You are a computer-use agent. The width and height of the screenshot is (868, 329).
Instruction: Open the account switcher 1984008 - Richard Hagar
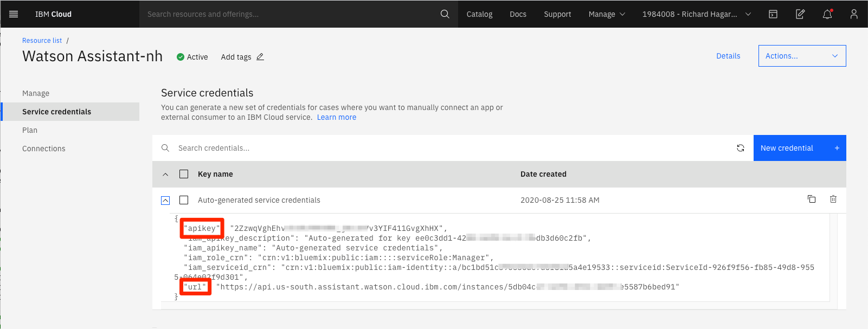(697, 14)
